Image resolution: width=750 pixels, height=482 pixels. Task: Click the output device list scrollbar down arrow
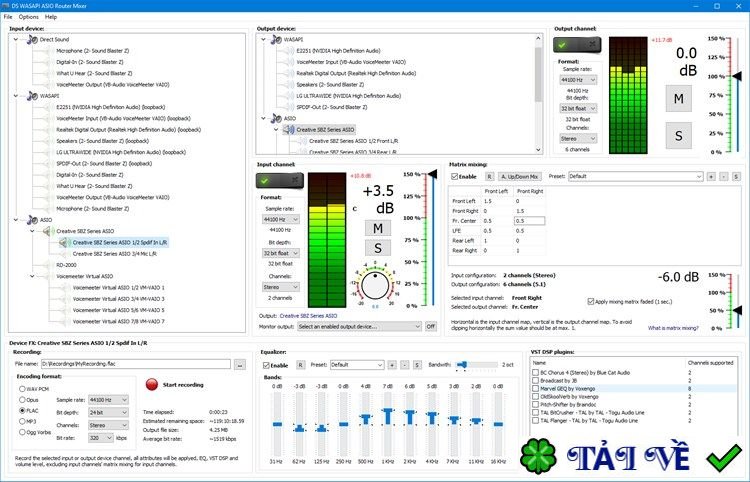pyautogui.click(x=538, y=150)
